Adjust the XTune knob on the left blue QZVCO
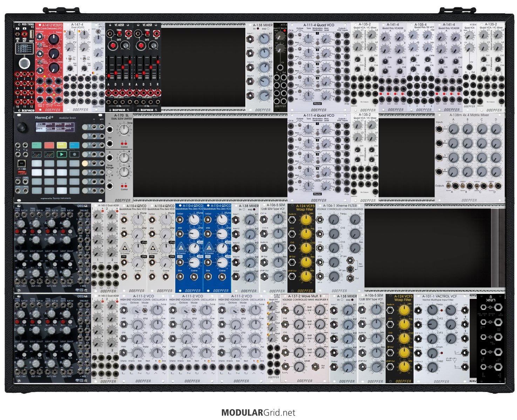Image resolution: width=517 pixels, height=420 pixels. 193,220
